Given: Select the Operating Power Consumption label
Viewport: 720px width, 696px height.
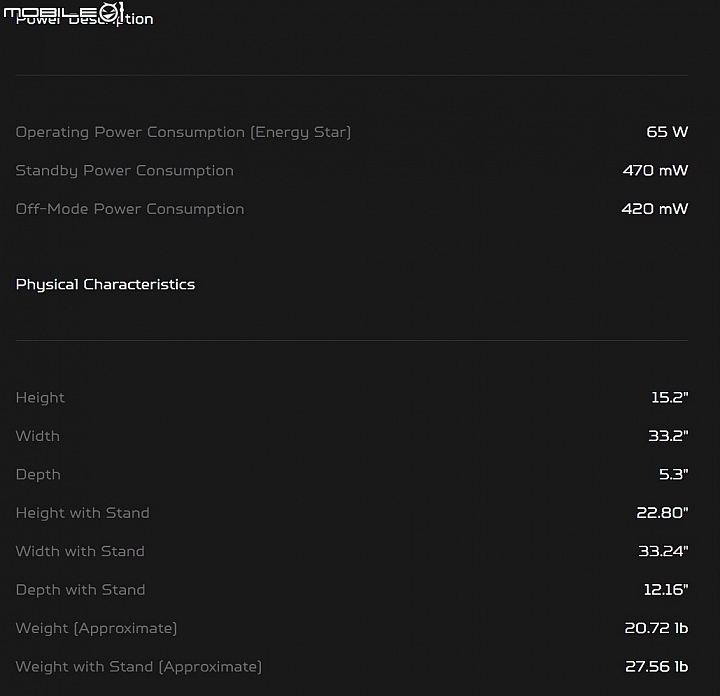Looking at the screenshot, I should (x=183, y=132).
